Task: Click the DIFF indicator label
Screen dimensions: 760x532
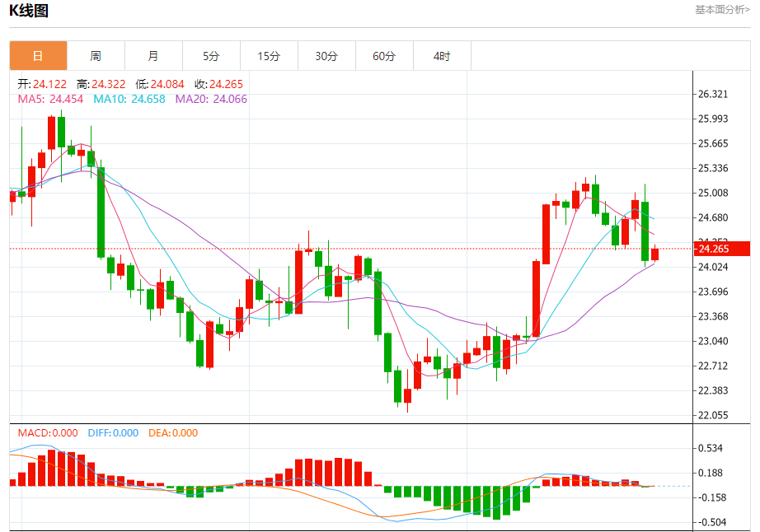Action: point(114,432)
